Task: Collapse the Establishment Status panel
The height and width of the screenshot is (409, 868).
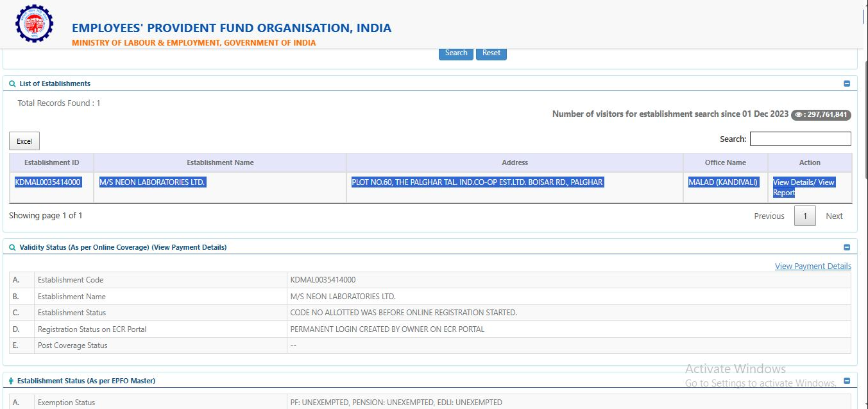Action: point(846,381)
